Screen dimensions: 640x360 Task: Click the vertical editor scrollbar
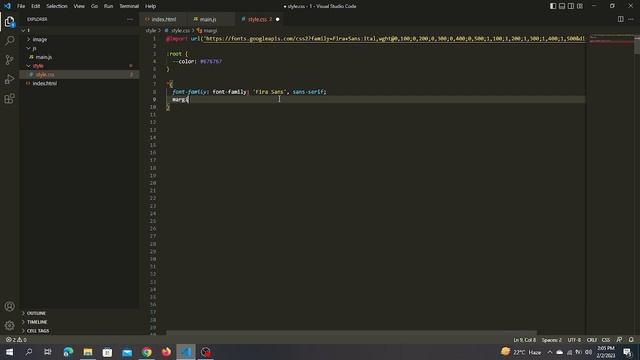tap(637, 45)
